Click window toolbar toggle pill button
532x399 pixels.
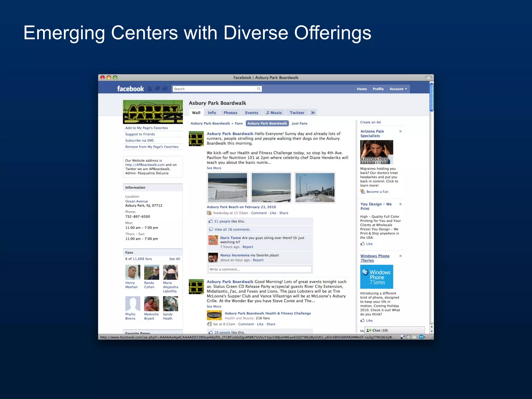pos(429,77)
